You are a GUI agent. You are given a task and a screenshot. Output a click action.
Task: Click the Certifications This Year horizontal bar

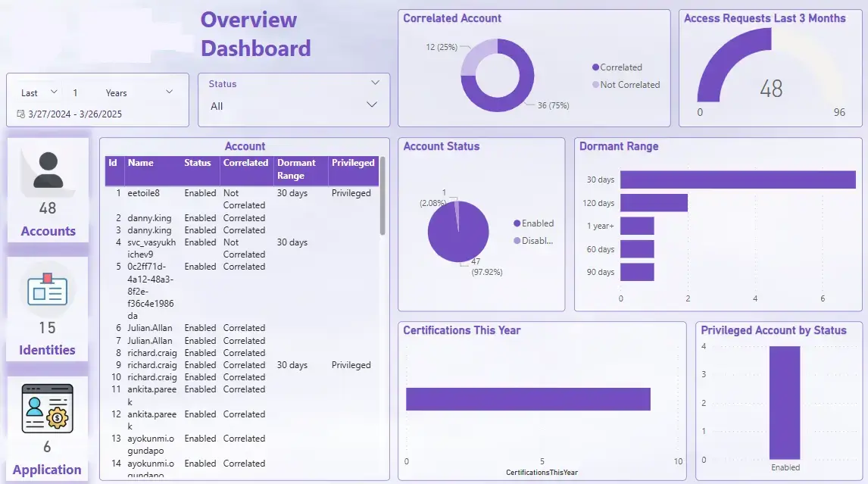tap(528, 399)
